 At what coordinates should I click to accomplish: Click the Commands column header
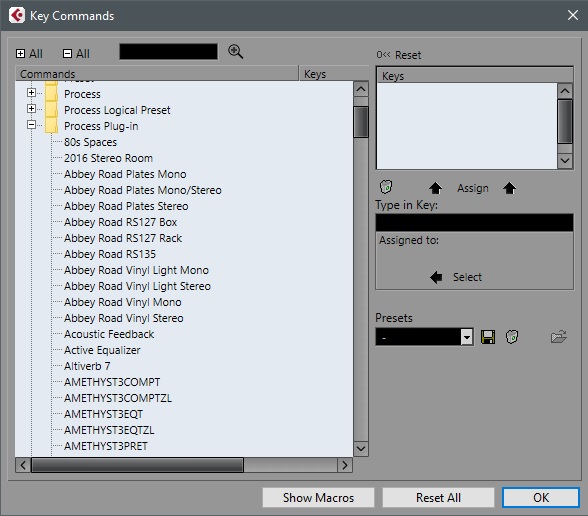[157, 74]
